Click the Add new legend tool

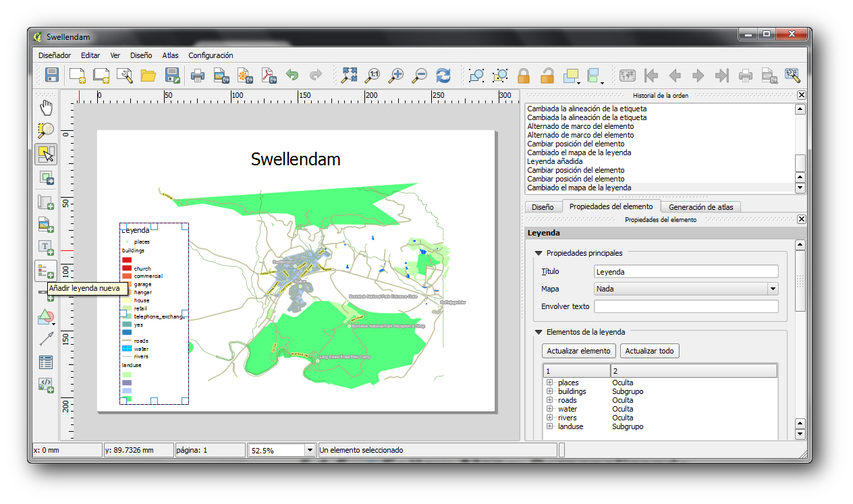click(46, 271)
